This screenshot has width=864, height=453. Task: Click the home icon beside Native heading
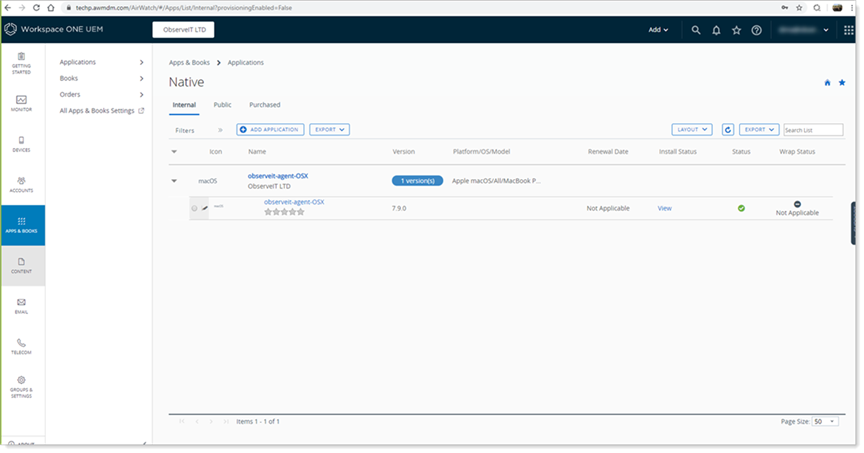coord(827,83)
